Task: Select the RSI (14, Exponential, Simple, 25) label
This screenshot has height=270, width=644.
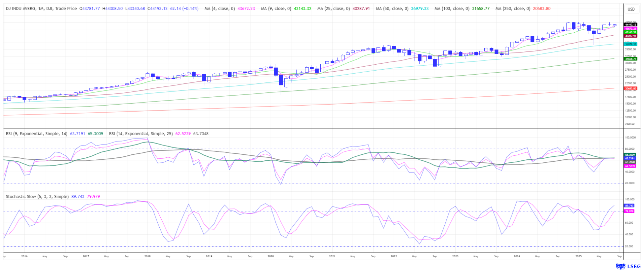Action: 141,133
